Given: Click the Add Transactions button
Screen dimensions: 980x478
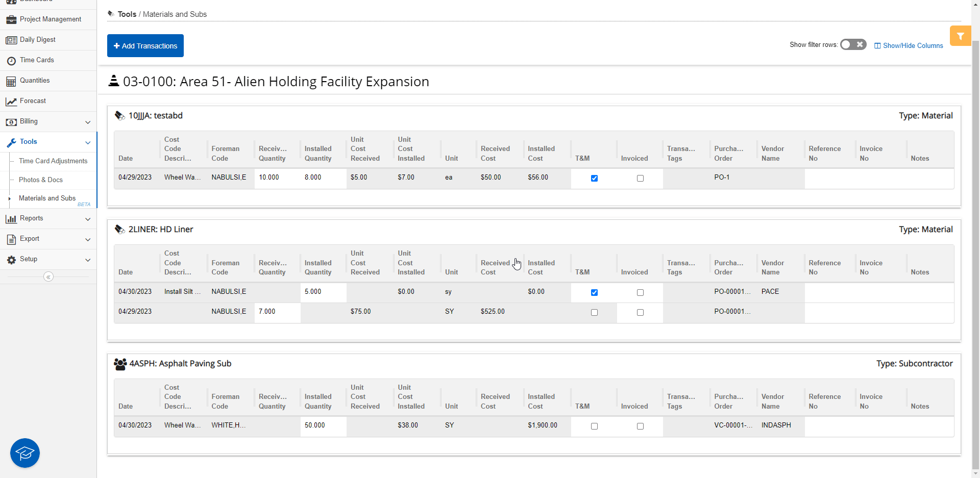Looking at the screenshot, I should pyautogui.click(x=145, y=46).
